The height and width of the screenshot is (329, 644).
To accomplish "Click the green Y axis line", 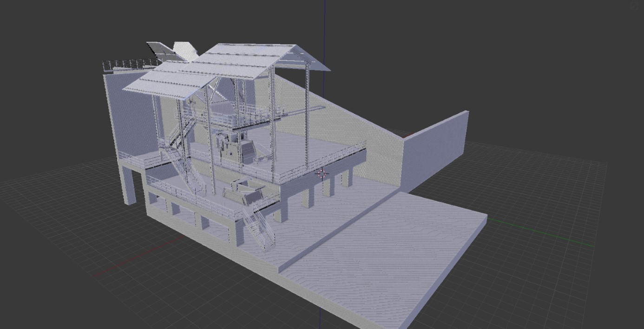I will pos(548,234).
